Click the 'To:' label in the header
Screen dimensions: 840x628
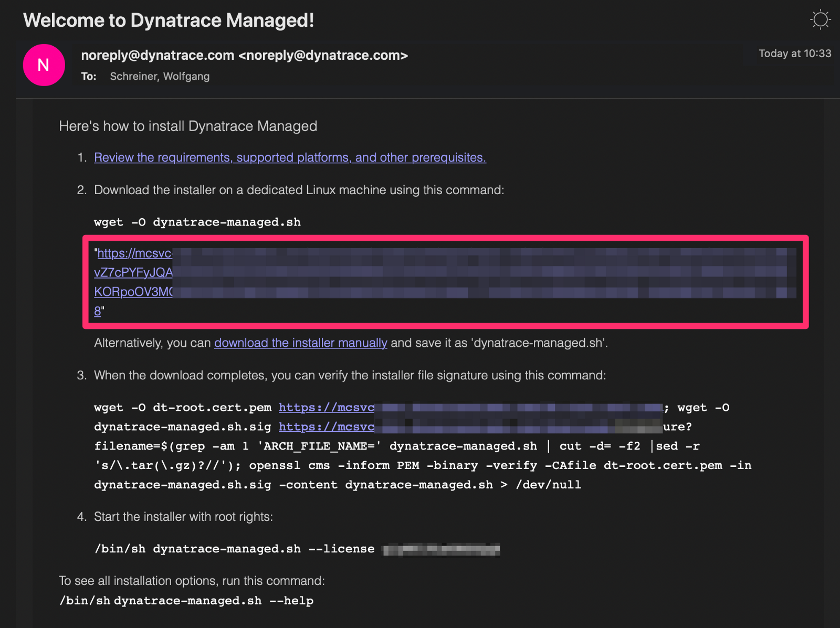pos(89,77)
